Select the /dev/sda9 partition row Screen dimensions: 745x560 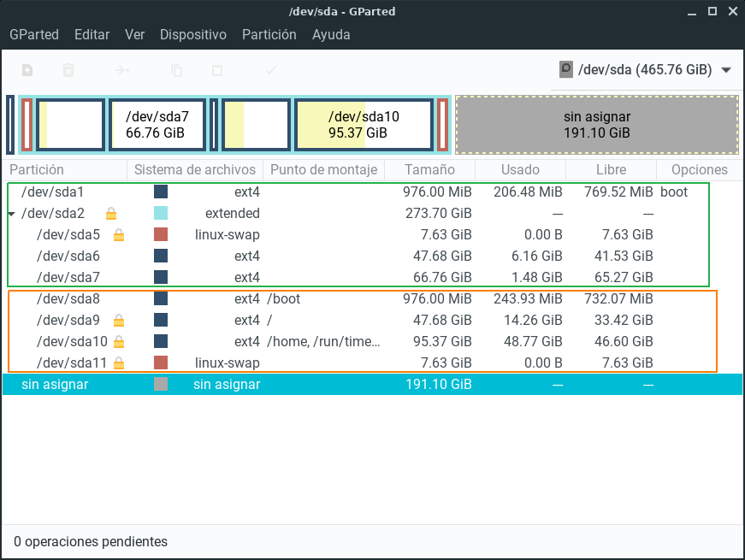pyautogui.click(x=373, y=320)
